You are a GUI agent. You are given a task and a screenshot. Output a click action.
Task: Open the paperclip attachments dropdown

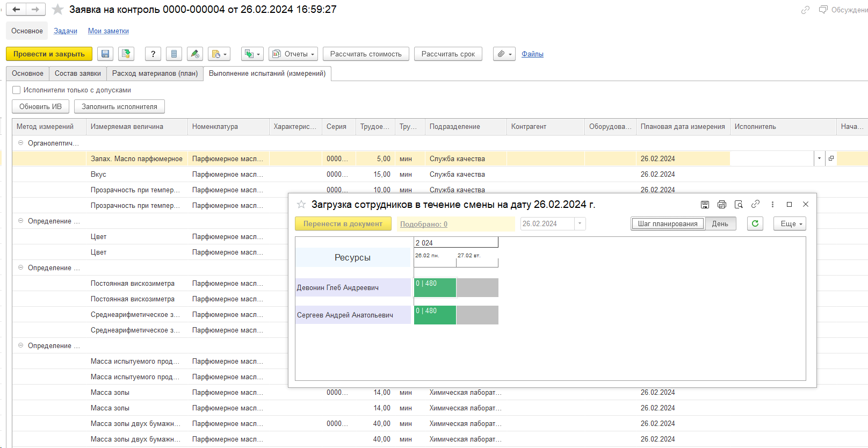504,54
